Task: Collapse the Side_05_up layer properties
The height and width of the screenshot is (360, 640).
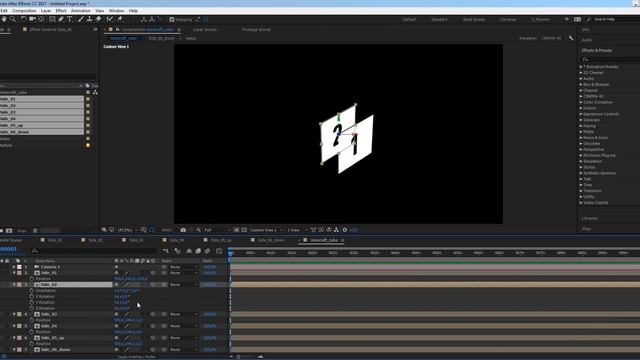Action: (x=14, y=338)
